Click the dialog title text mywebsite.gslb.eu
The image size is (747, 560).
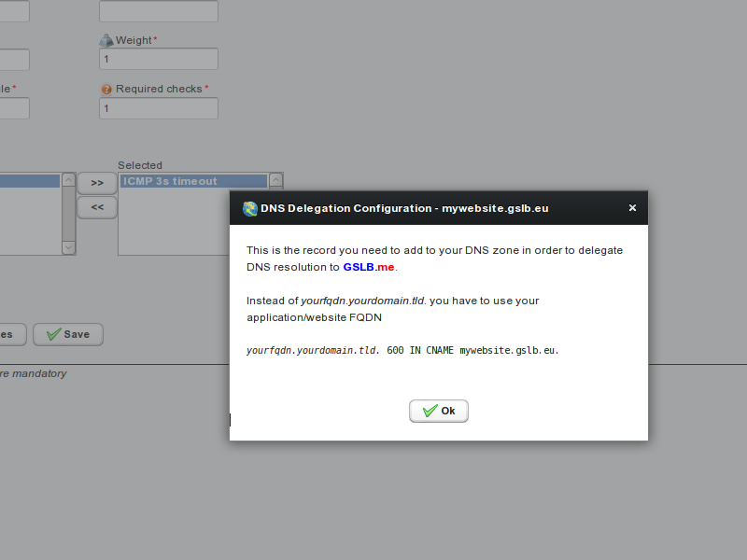(495, 208)
